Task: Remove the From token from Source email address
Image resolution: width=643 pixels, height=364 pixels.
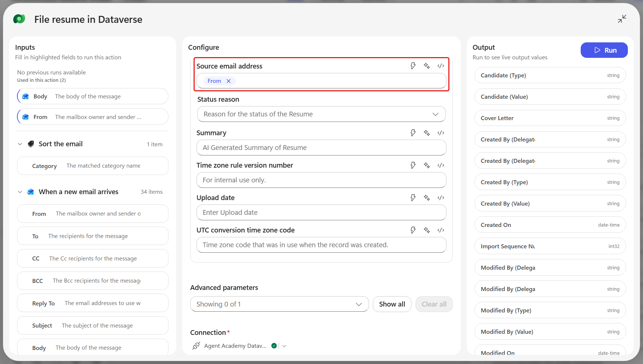Action: (x=229, y=81)
